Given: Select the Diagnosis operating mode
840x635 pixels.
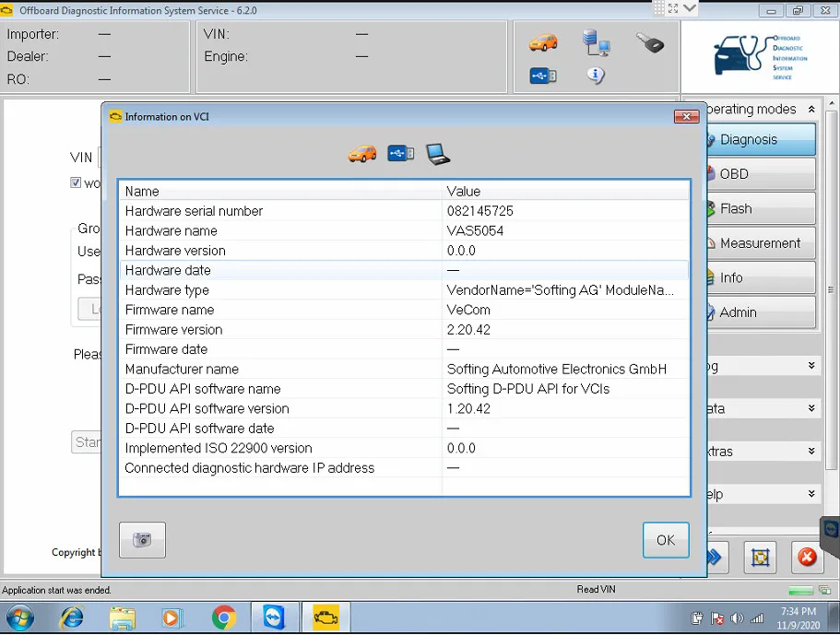Looking at the screenshot, I should pyautogui.click(x=762, y=139).
